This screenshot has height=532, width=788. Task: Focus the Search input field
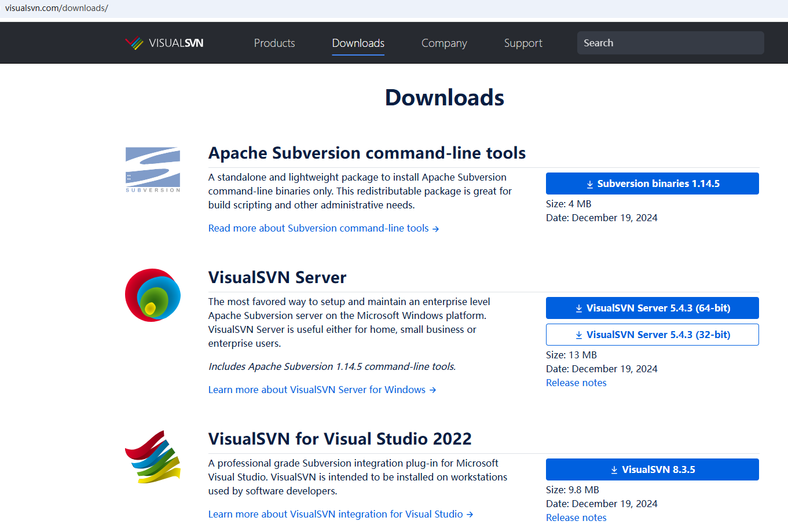(670, 43)
